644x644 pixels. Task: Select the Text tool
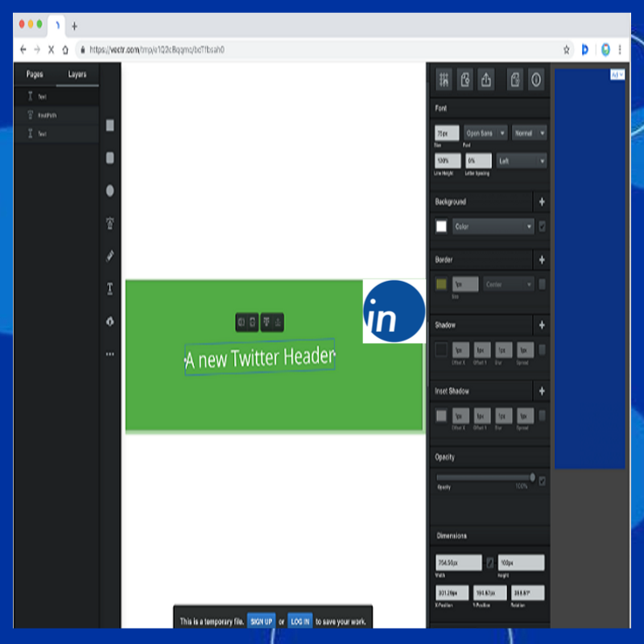(x=109, y=289)
